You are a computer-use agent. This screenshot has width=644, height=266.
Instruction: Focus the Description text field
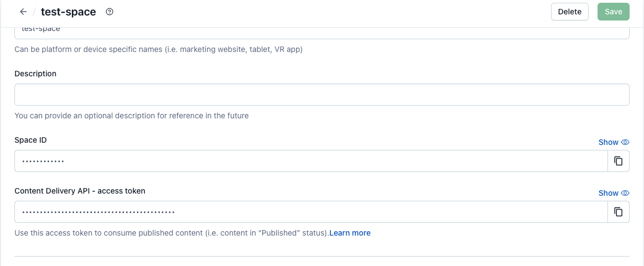point(321,95)
